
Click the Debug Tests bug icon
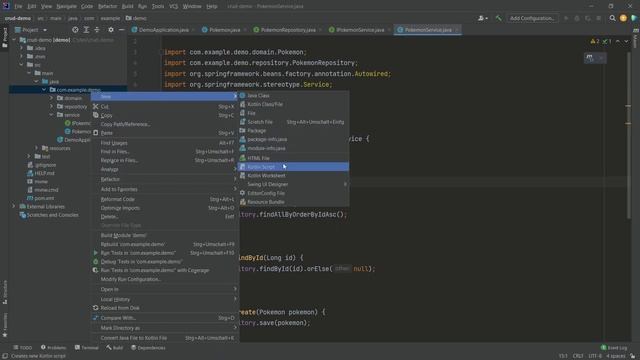(96, 262)
